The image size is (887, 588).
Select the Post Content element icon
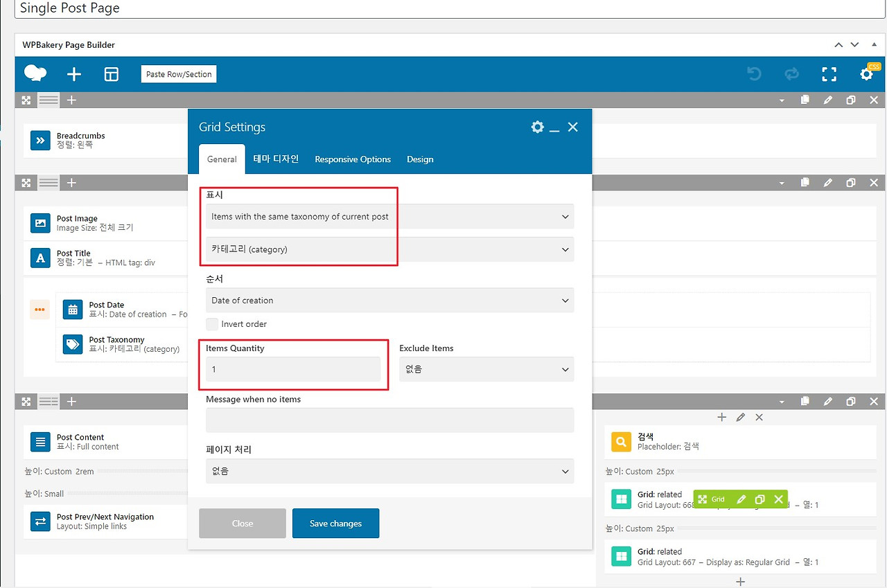41,441
